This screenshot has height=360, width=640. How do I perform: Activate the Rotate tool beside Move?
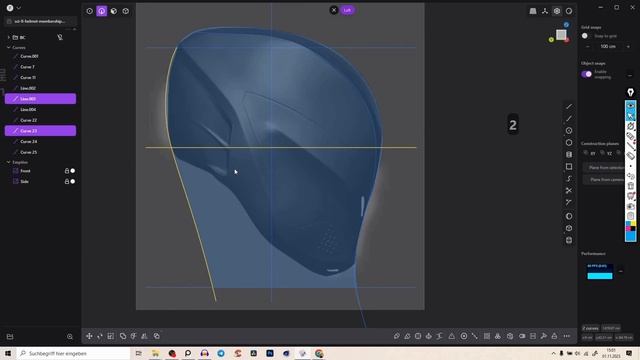100,336
